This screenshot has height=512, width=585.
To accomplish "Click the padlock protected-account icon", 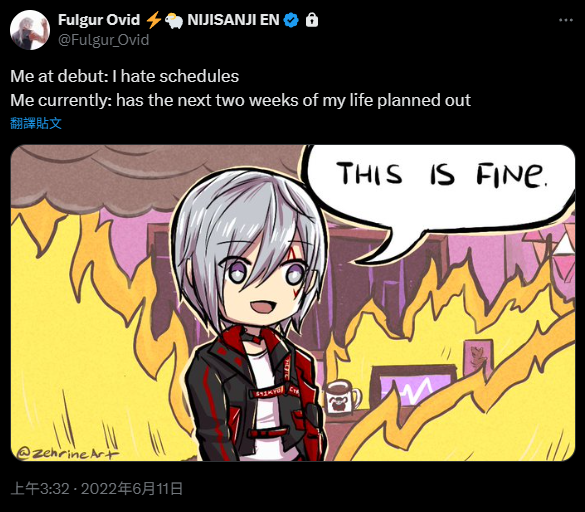I will pos(312,20).
